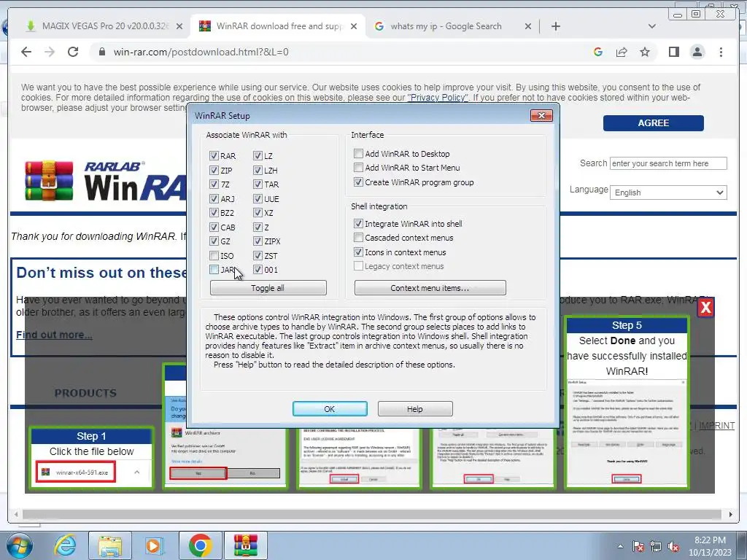This screenshot has width=747, height=560.
Task: Reload the win-rar.com page
Action: point(73,52)
